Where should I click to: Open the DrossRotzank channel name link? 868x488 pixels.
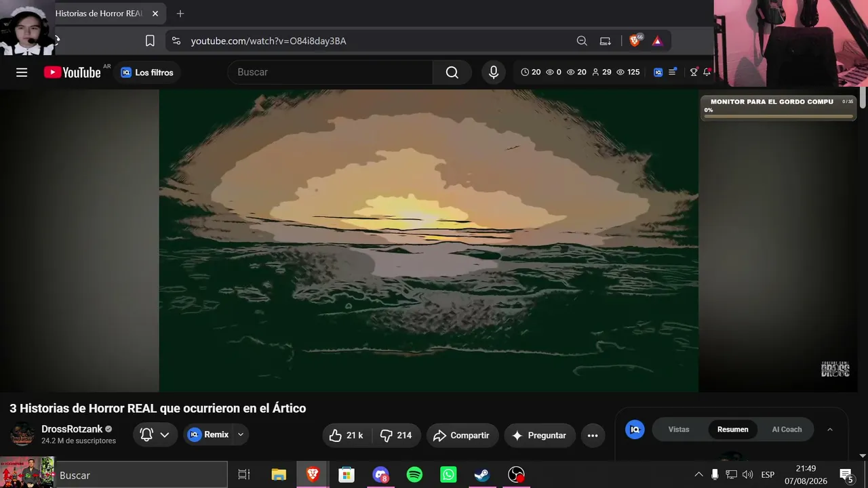pos(72,429)
